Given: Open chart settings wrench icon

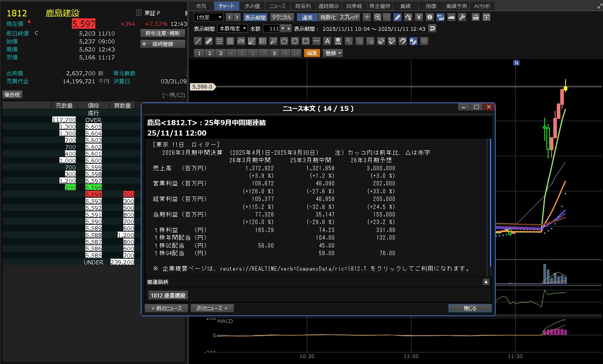Looking at the screenshot, I should point(462,17).
